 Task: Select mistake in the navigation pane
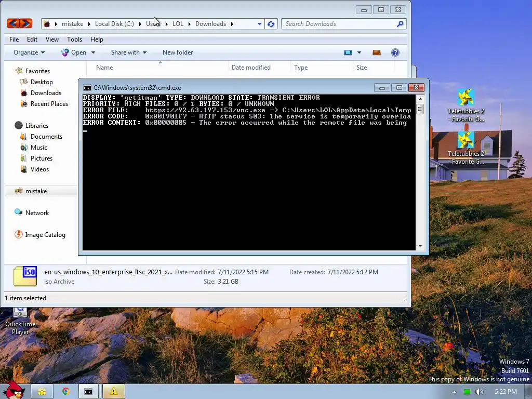pos(36,191)
